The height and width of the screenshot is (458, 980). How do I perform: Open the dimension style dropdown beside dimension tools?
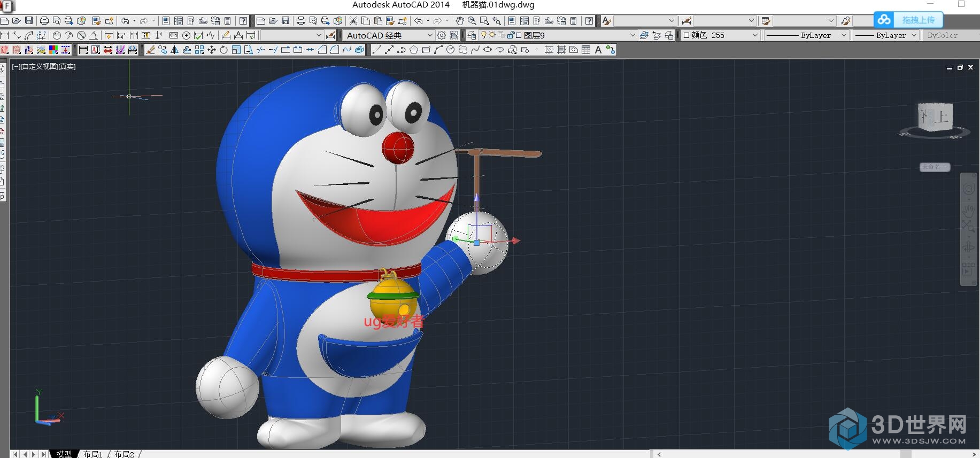point(319,35)
